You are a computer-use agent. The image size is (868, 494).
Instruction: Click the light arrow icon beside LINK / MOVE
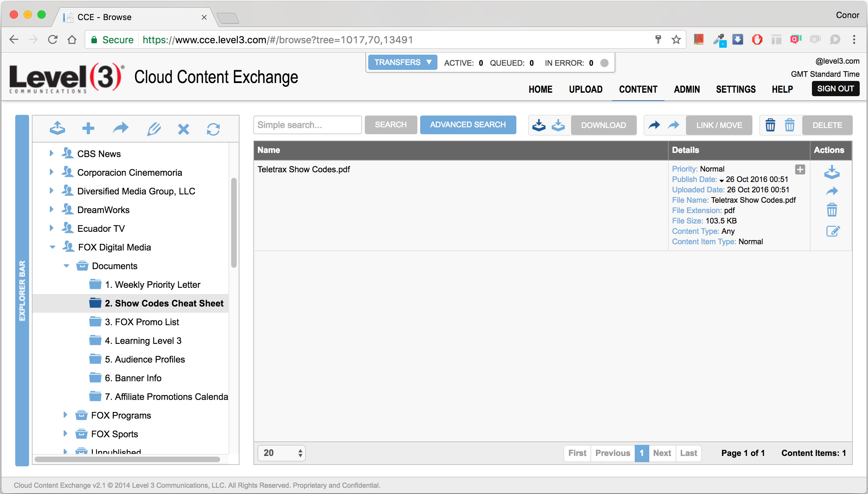(x=673, y=125)
